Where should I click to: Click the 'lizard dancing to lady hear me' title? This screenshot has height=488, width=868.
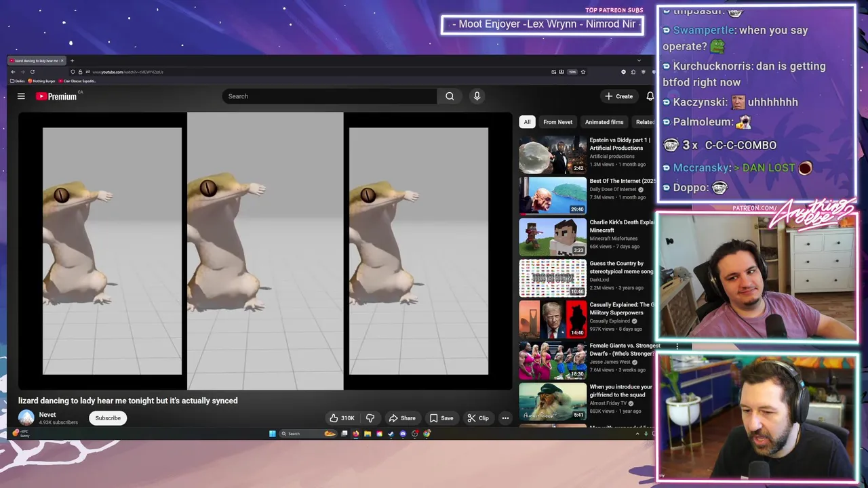coord(71,401)
